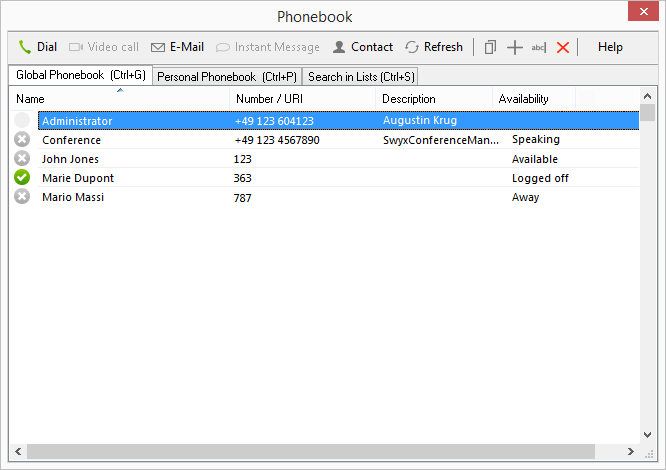Click the horizontal scrollbar right arrow
The image size is (666, 470).
coord(630,452)
